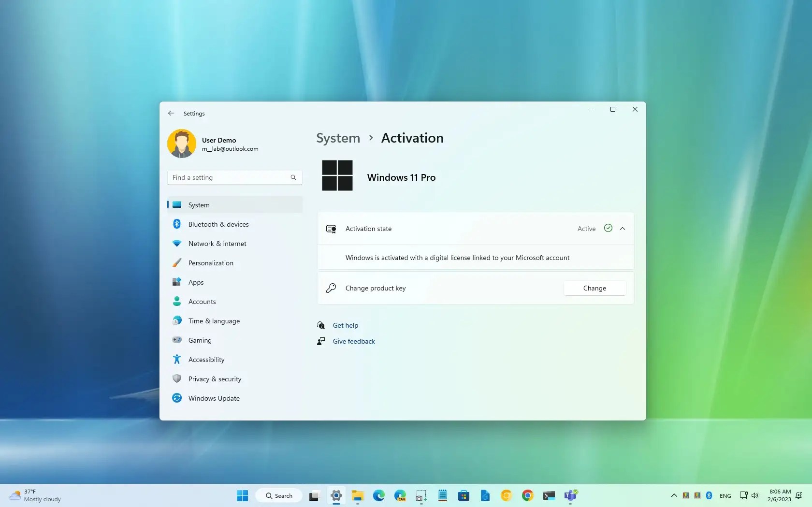This screenshot has width=812, height=507.
Task: Select Network & internet in sidebar
Action: point(216,244)
